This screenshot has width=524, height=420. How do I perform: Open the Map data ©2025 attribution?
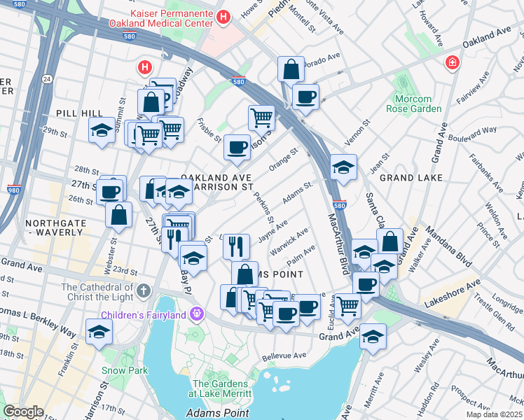495,415
